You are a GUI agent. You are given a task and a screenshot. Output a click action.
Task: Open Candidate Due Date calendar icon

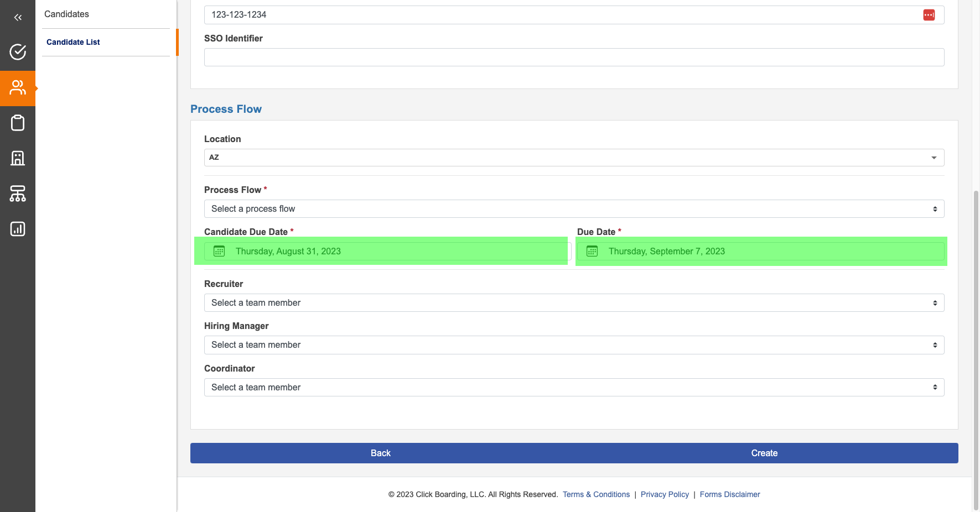point(219,252)
